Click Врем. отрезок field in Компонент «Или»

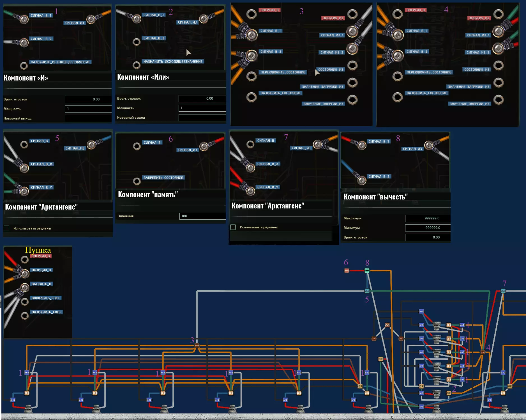pyautogui.click(x=202, y=98)
